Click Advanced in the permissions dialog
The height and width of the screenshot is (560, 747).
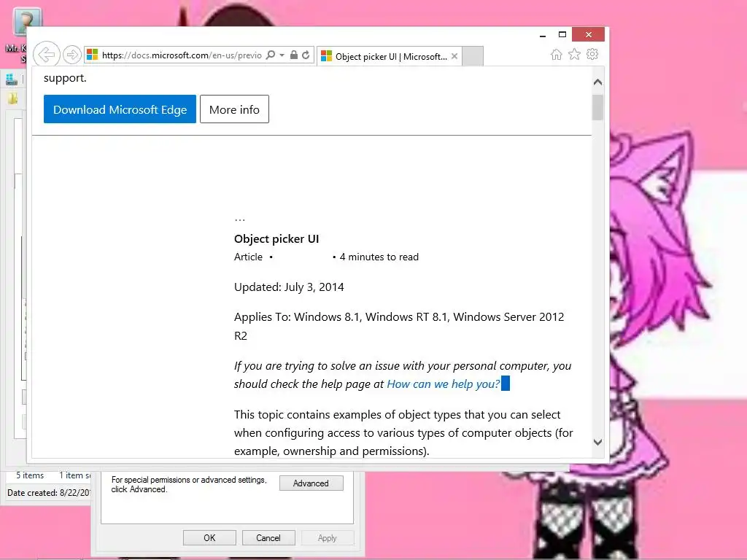tap(311, 483)
